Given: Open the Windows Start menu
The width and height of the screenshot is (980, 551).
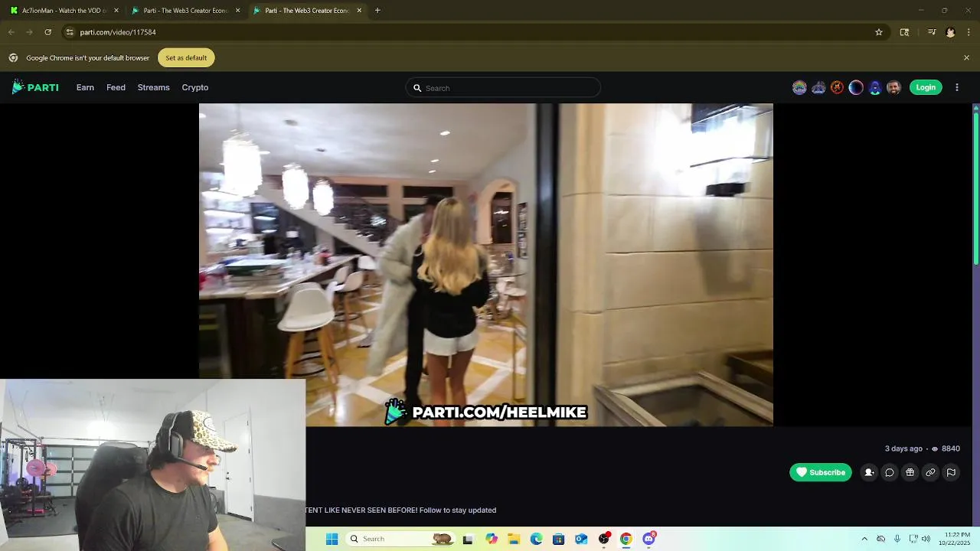Looking at the screenshot, I should tap(332, 539).
